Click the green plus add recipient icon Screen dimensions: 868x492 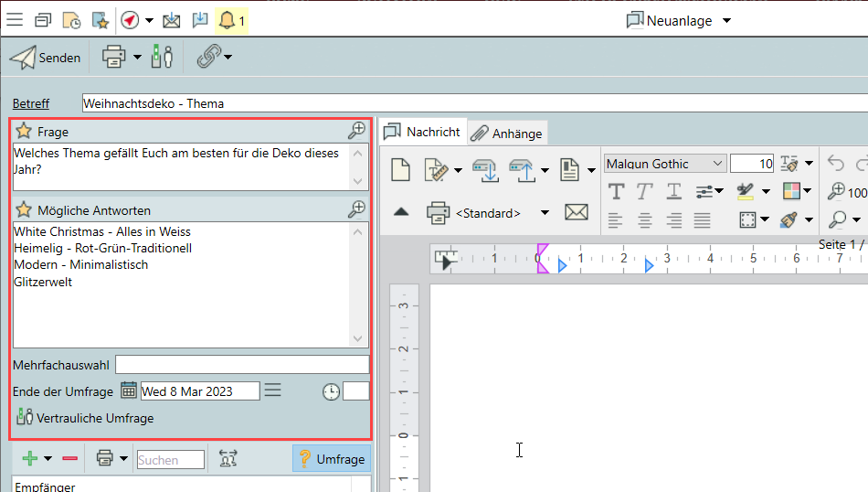click(30, 458)
